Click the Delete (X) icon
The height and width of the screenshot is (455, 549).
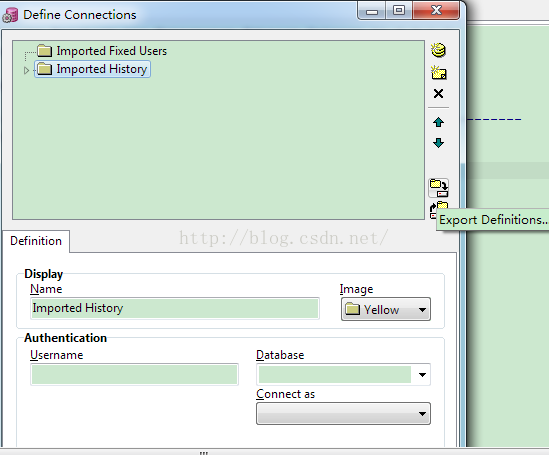point(438,93)
